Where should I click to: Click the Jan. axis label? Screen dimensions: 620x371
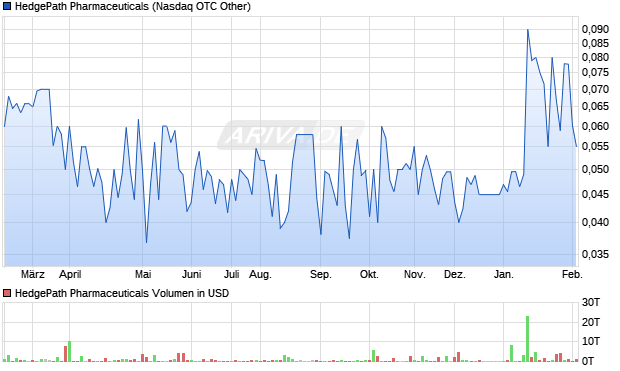tap(504, 274)
